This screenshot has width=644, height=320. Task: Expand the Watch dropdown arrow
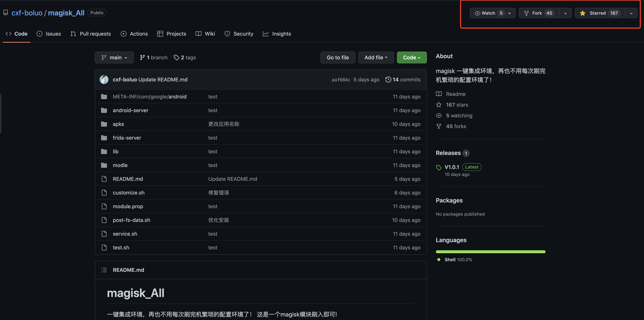(x=509, y=13)
